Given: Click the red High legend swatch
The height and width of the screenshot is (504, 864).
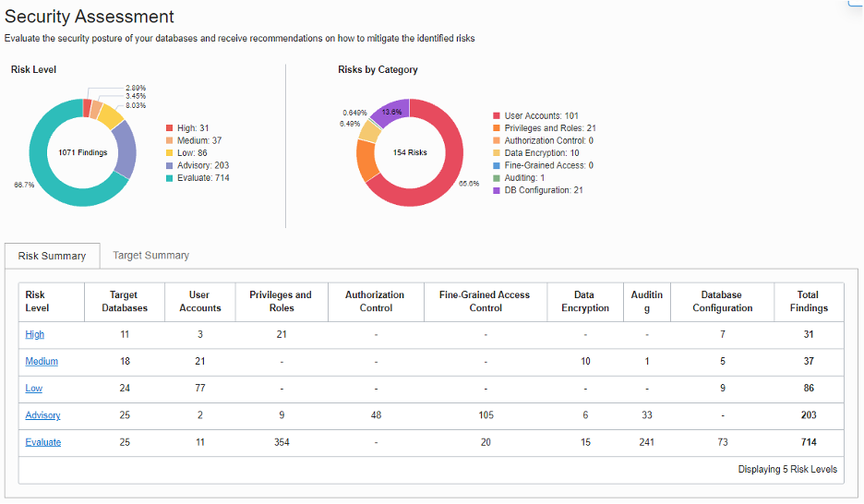Looking at the screenshot, I should 170,128.
